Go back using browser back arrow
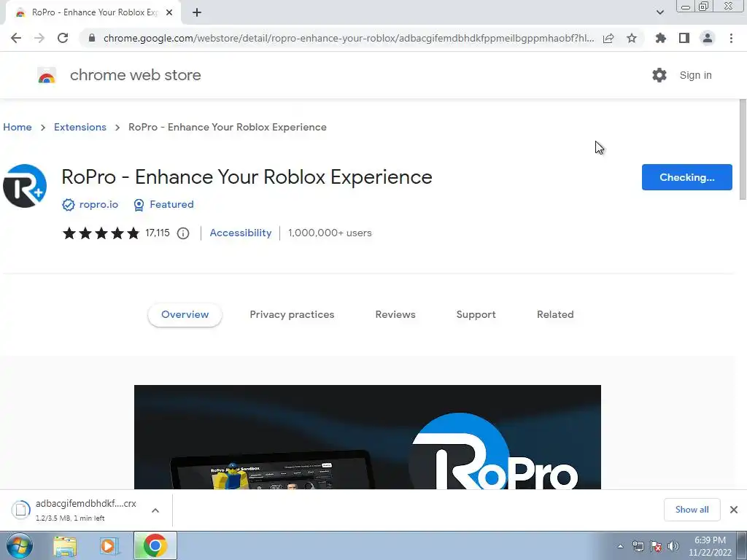The height and width of the screenshot is (560, 747). 16,38
